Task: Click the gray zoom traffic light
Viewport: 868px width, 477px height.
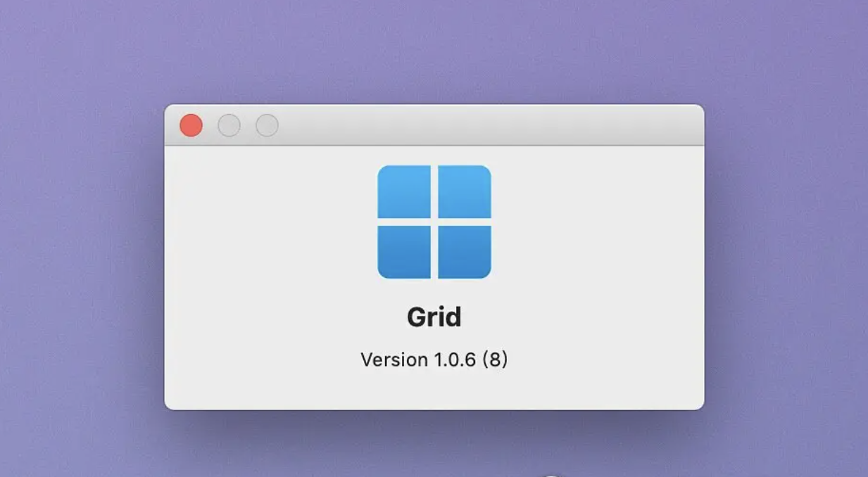Action: click(266, 125)
